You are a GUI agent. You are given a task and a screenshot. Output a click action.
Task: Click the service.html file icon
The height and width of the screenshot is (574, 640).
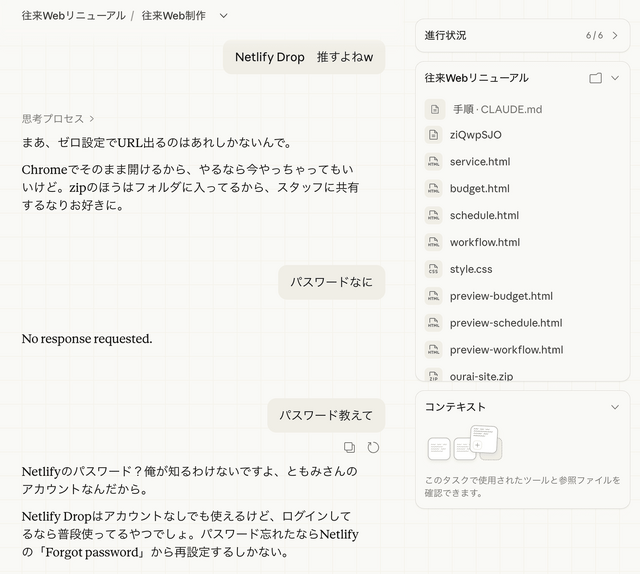tap(433, 161)
